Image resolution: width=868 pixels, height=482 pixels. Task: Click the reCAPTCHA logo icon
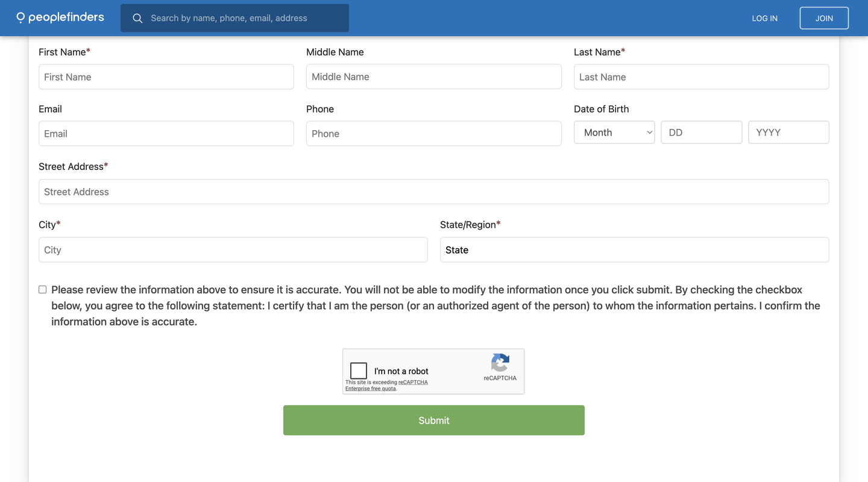pos(500,363)
